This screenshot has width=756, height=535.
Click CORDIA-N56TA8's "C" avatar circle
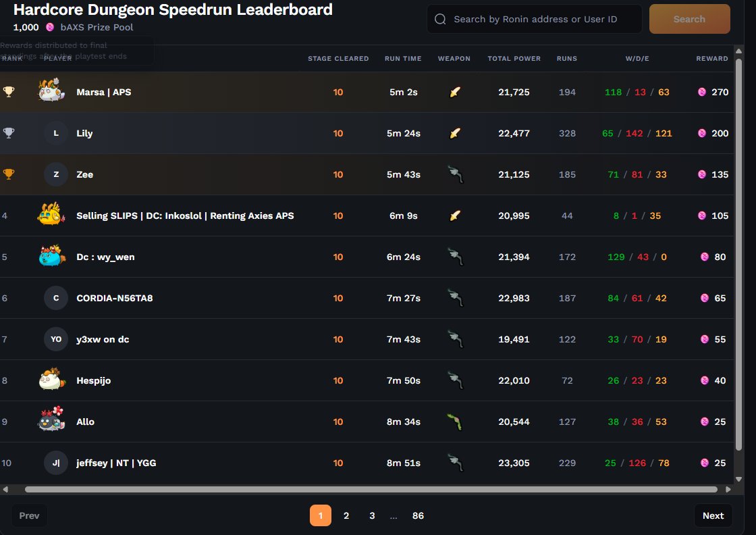pyautogui.click(x=56, y=298)
